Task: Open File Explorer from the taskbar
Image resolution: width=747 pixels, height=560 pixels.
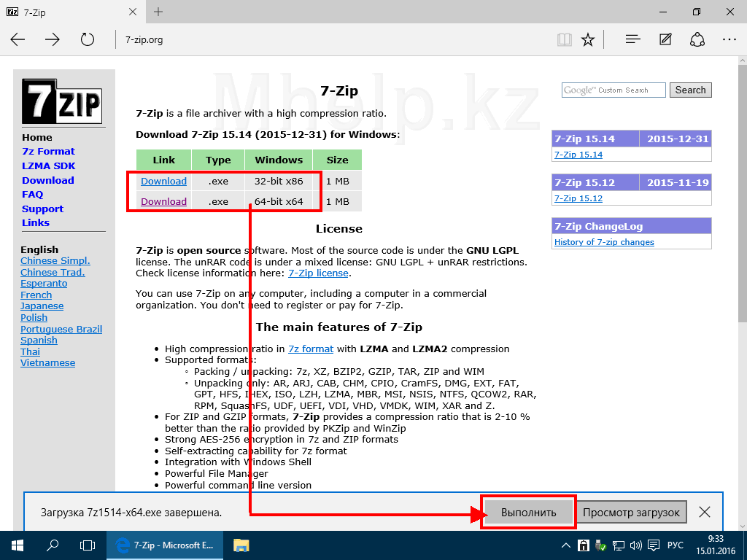Action: 241,545
